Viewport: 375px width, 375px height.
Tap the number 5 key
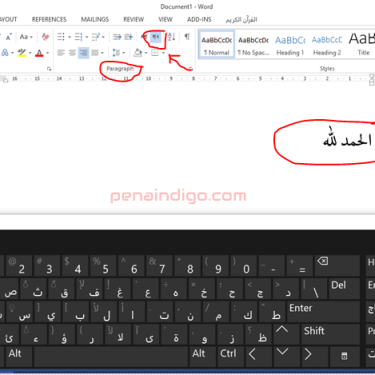[x=103, y=265]
